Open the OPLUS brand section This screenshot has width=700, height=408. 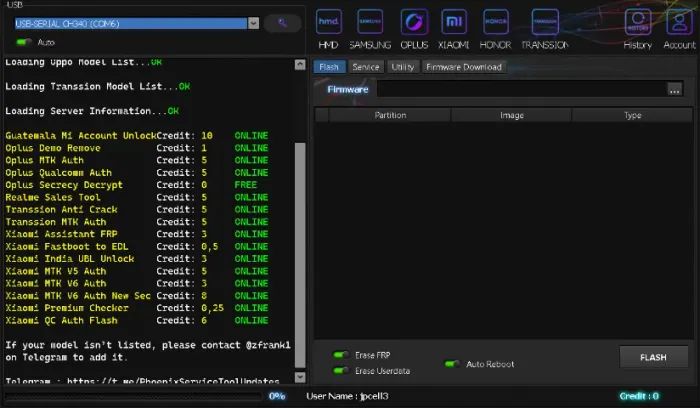[x=414, y=29]
